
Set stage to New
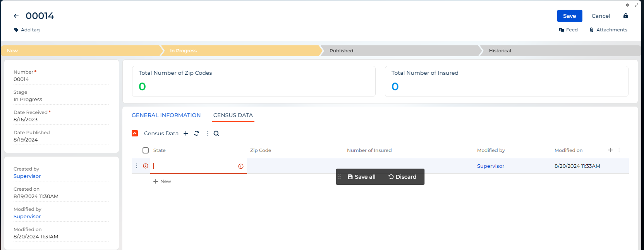pos(81,51)
